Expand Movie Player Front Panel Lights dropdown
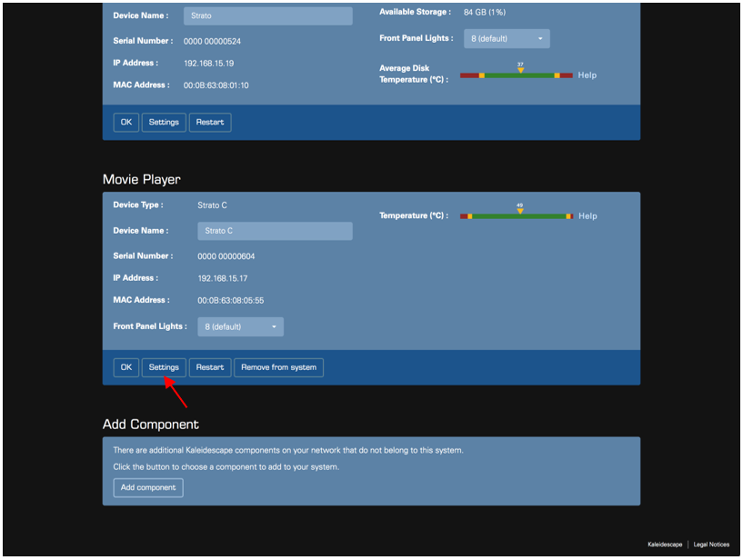Screen dimensions: 743x560 pyautogui.click(x=240, y=326)
